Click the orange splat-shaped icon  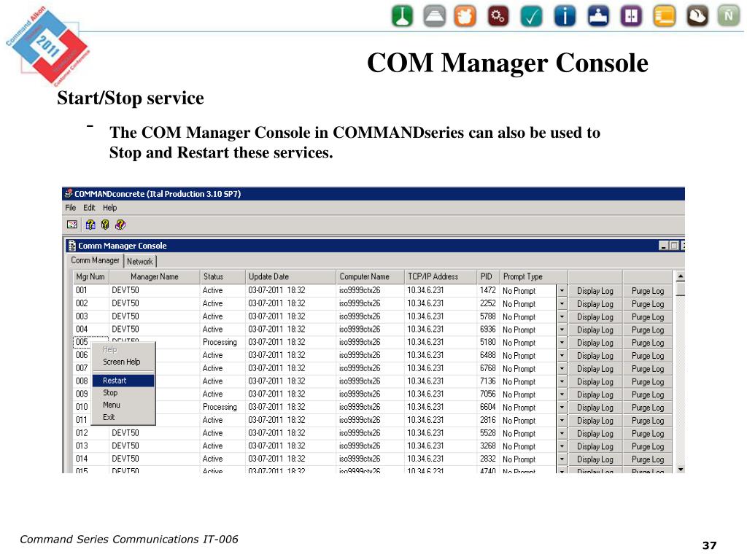465,16
